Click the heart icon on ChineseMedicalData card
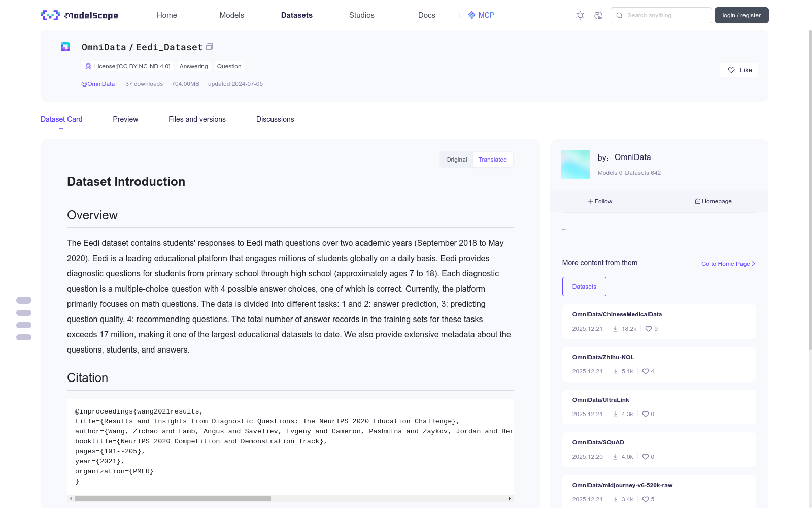812x508 pixels. pyautogui.click(x=649, y=329)
